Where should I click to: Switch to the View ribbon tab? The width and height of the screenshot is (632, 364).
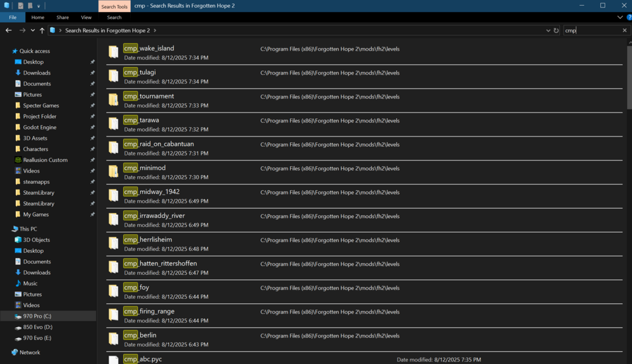86,17
